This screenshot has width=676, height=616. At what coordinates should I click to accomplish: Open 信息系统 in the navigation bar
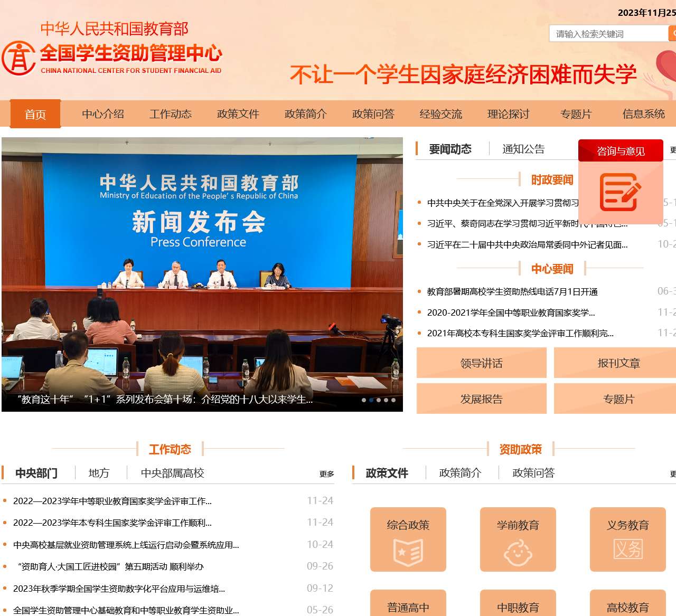[x=644, y=114]
